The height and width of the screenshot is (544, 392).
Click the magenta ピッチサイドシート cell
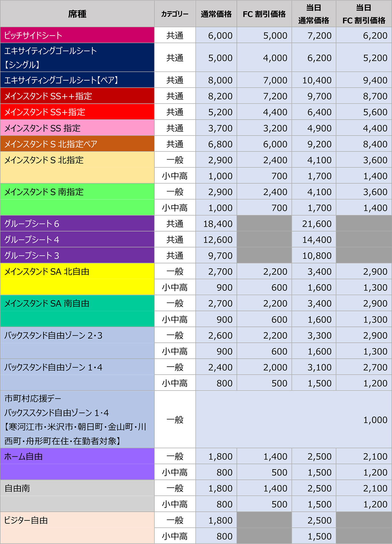pos(77,35)
